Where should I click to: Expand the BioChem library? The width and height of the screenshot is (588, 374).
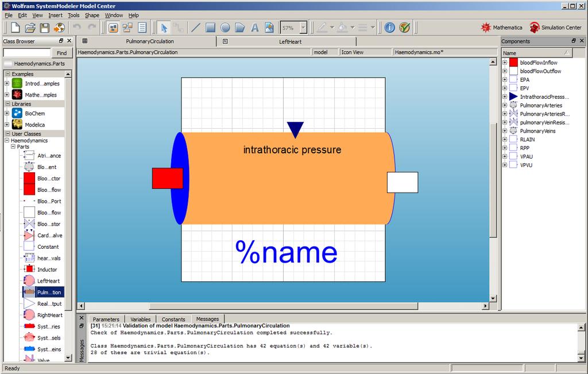tap(7, 113)
